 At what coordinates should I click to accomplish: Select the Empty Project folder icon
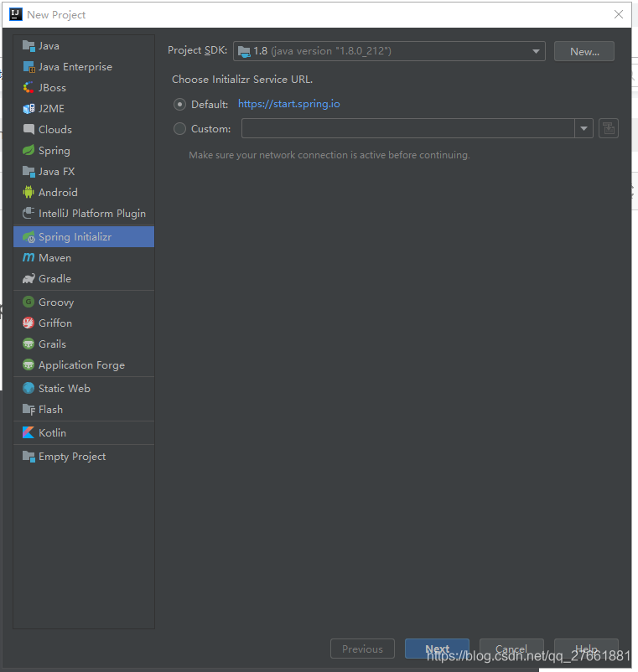tap(29, 457)
